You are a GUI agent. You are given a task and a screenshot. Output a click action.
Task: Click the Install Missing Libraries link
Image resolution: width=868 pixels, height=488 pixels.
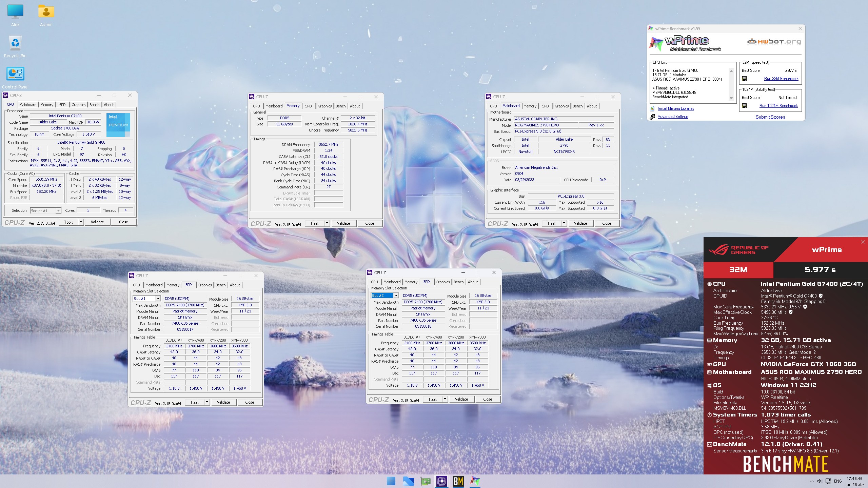[x=676, y=108]
